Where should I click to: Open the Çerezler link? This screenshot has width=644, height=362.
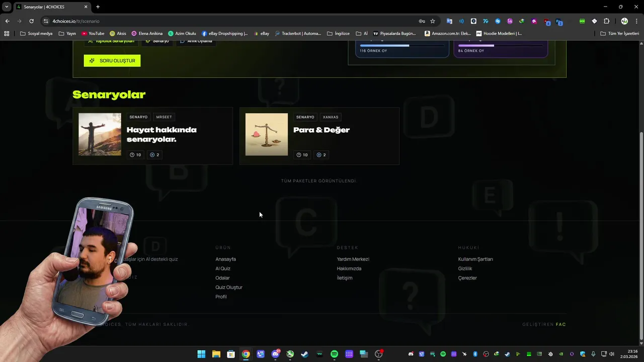467,278
